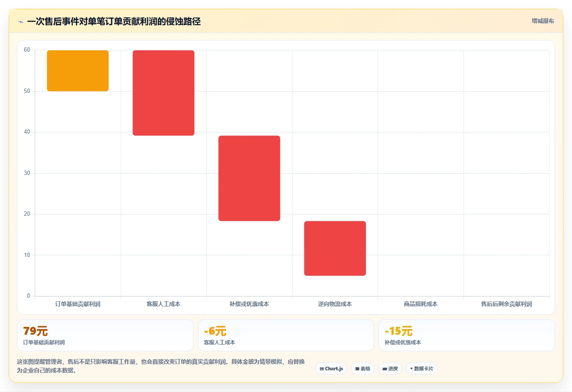
Task: Click the x-axis label 售后后剩余贡献利润
Action: coord(506,304)
